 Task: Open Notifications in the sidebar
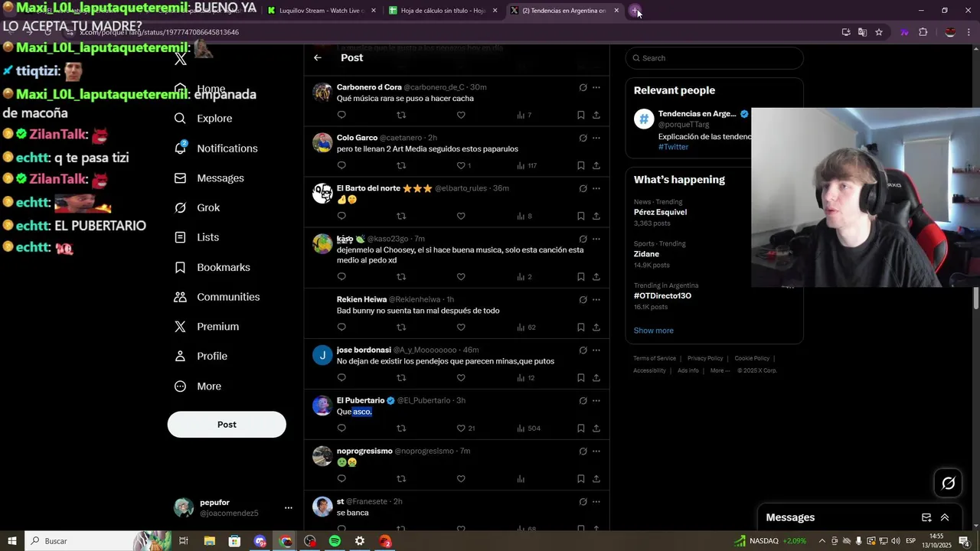tap(217, 148)
